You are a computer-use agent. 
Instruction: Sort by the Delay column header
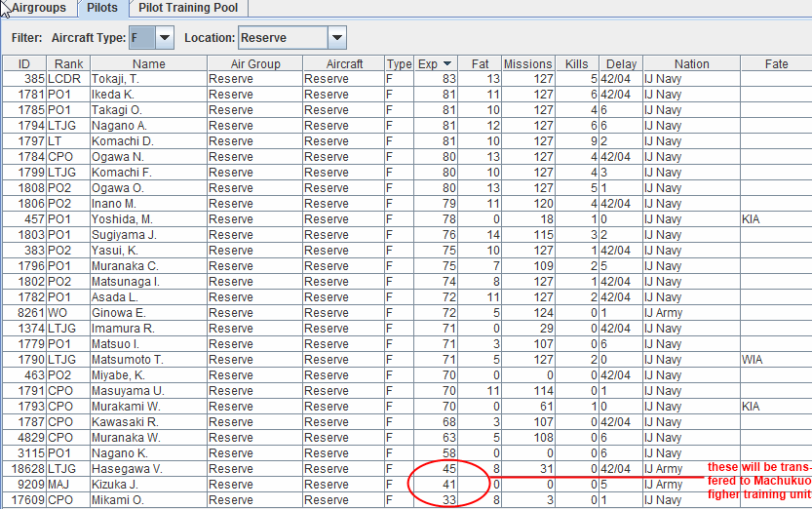pyautogui.click(x=621, y=63)
